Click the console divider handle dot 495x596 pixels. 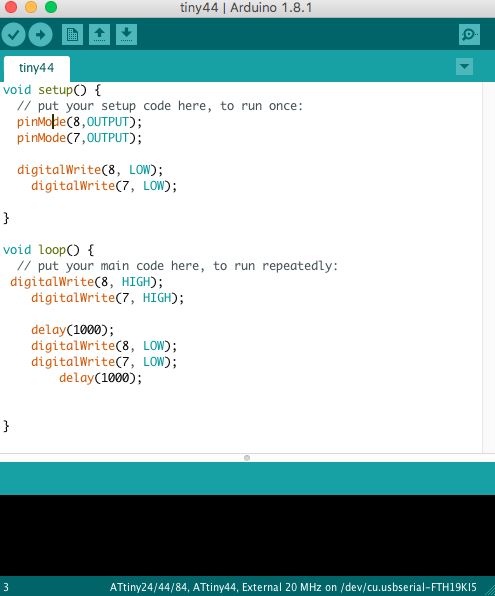247,458
